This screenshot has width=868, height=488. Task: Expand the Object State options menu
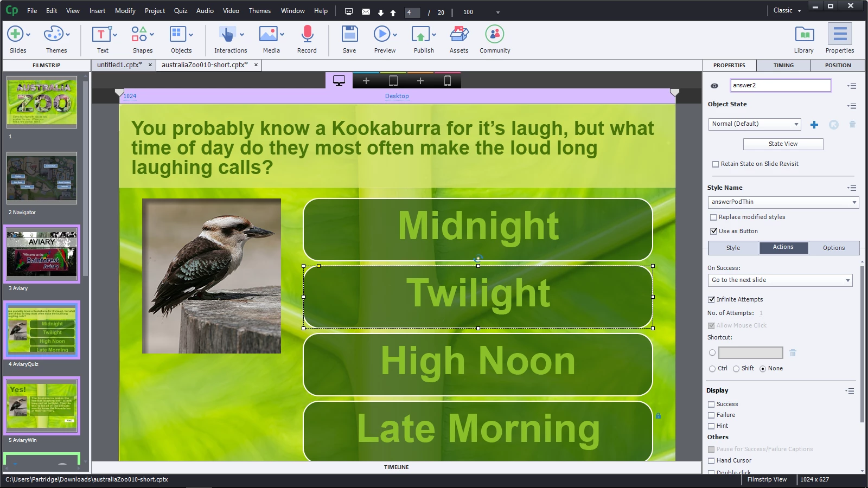tap(852, 106)
